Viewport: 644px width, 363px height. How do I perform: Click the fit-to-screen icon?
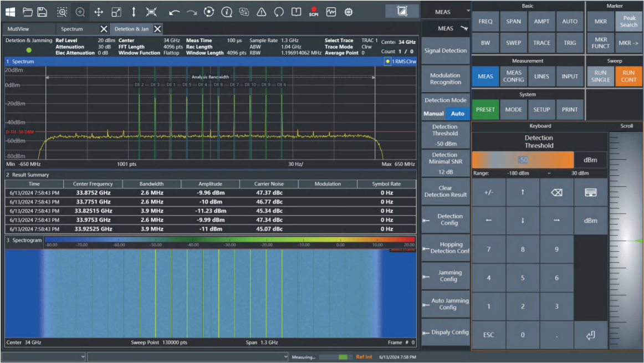(151, 12)
